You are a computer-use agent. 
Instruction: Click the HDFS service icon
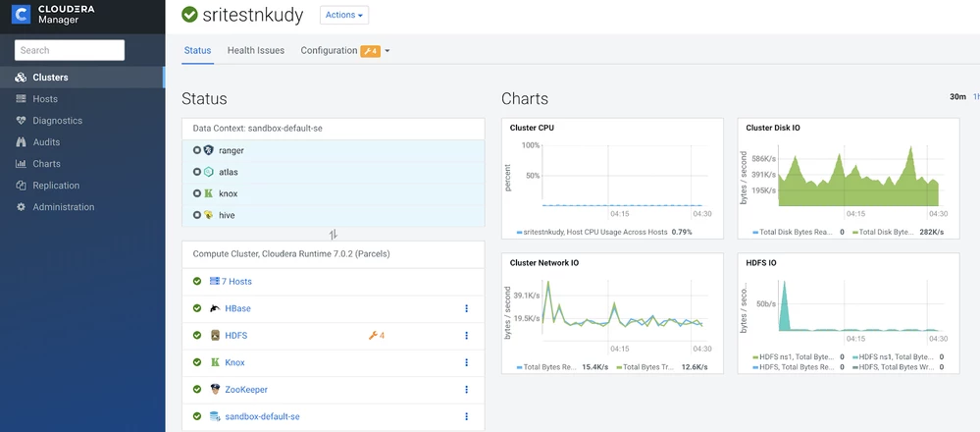215,335
